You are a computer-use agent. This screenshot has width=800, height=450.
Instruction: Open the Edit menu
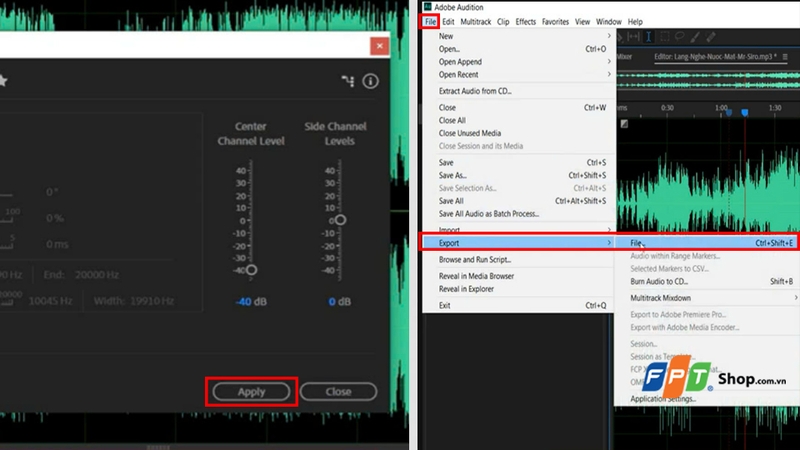click(448, 21)
